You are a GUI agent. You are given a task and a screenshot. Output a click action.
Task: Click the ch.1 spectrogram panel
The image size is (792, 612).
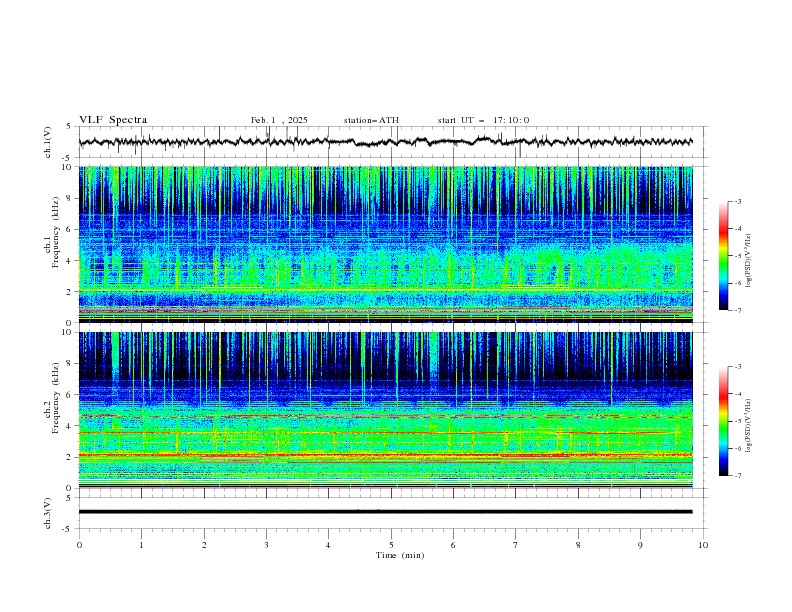386,244
